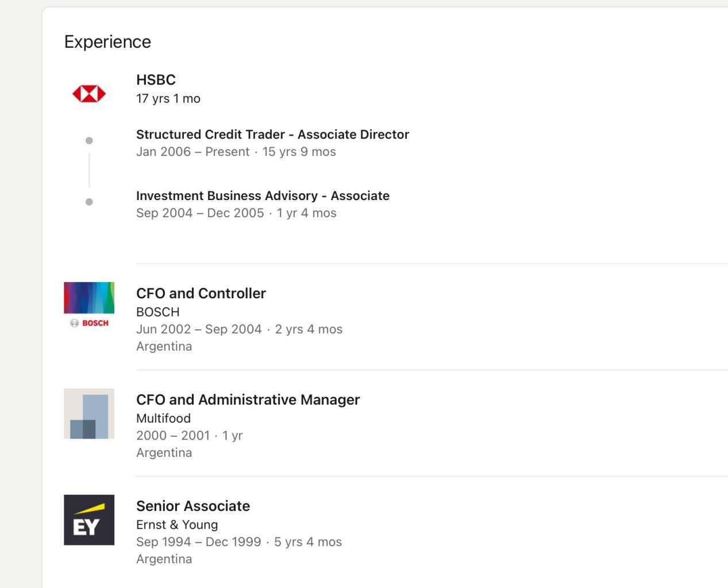Select CFO and Administrative Manager title

click(x=248, y=399)
